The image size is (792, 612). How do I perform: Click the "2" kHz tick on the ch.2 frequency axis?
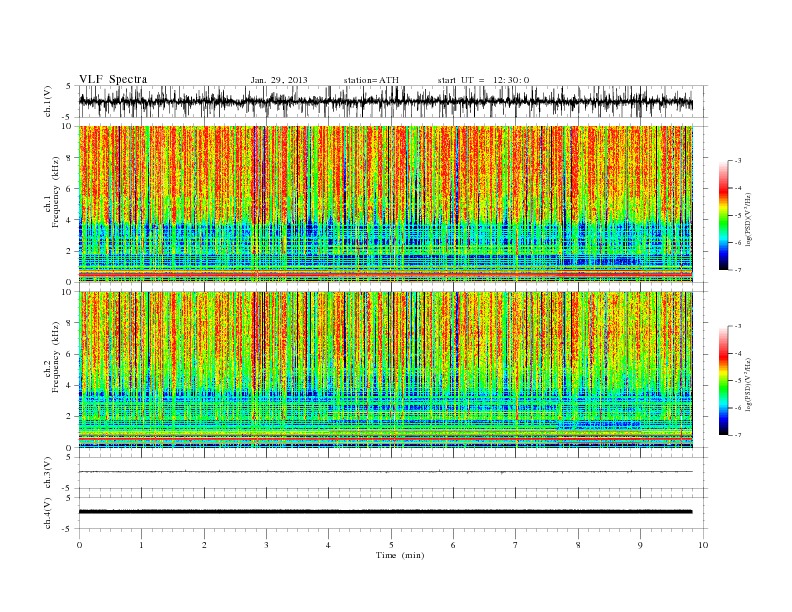point(69,417)
